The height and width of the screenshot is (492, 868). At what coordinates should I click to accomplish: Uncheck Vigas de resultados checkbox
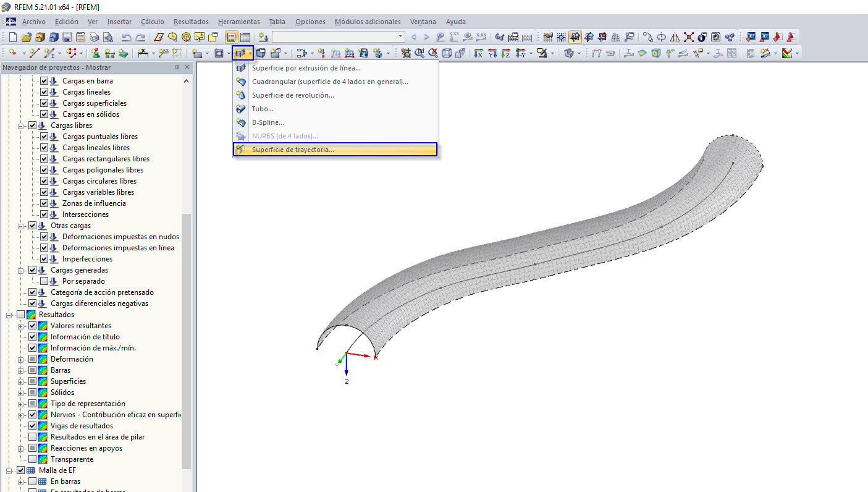tap(32, 426)
